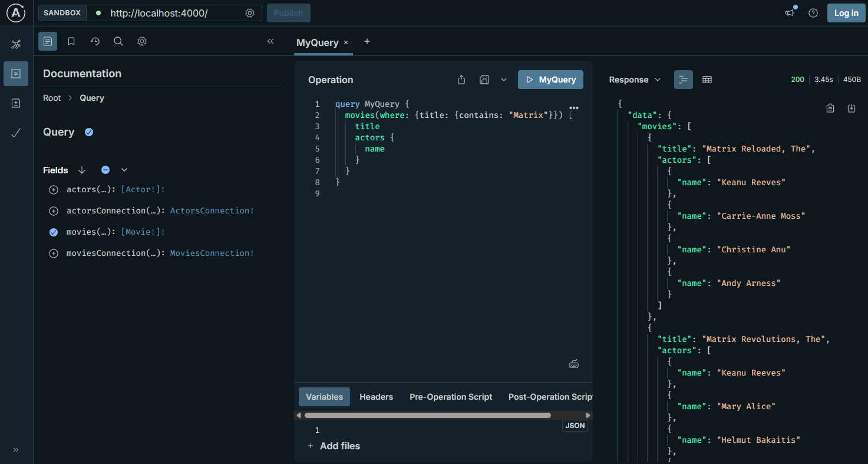Open the [Actor!]! type link
Screen dimensions: 868x464
click(x=143, y=189)
